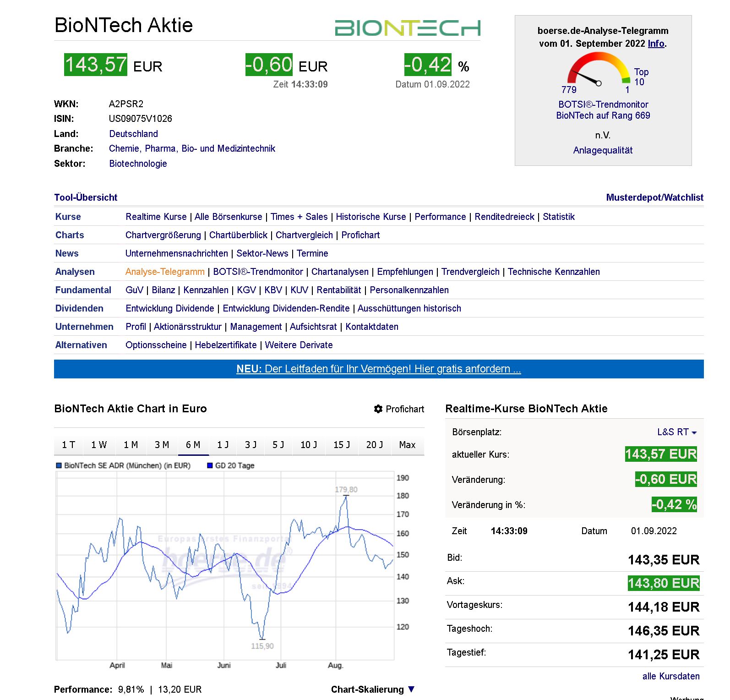Open Hebelzertifikate link

pos(226,345)
